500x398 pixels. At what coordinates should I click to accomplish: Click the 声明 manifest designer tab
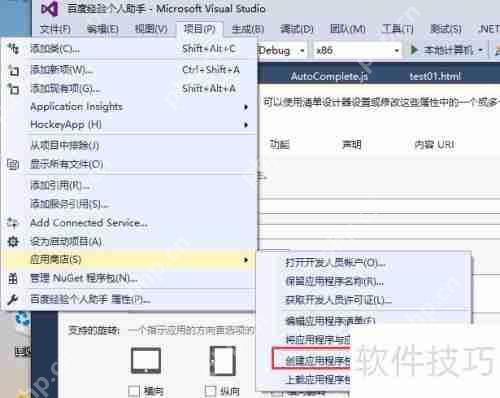352,145
